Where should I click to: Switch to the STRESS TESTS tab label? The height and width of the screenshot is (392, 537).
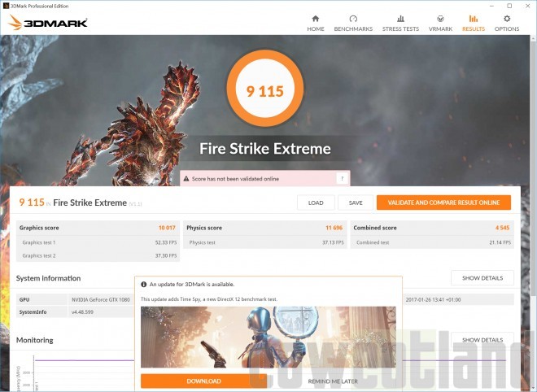click(x=400, y=29)
